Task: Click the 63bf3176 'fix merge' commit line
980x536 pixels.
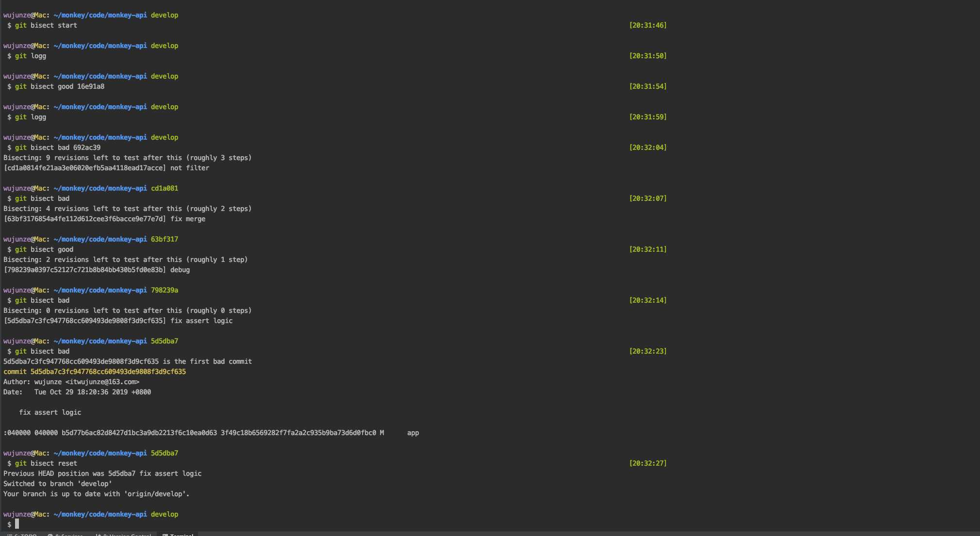Action: click(x=104, y=219)
